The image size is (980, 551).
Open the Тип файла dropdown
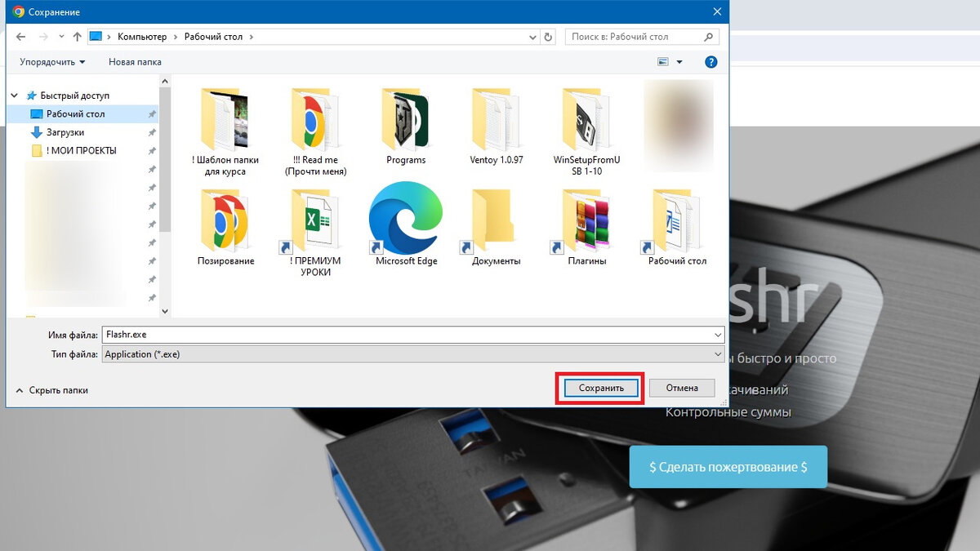(717, 353)
